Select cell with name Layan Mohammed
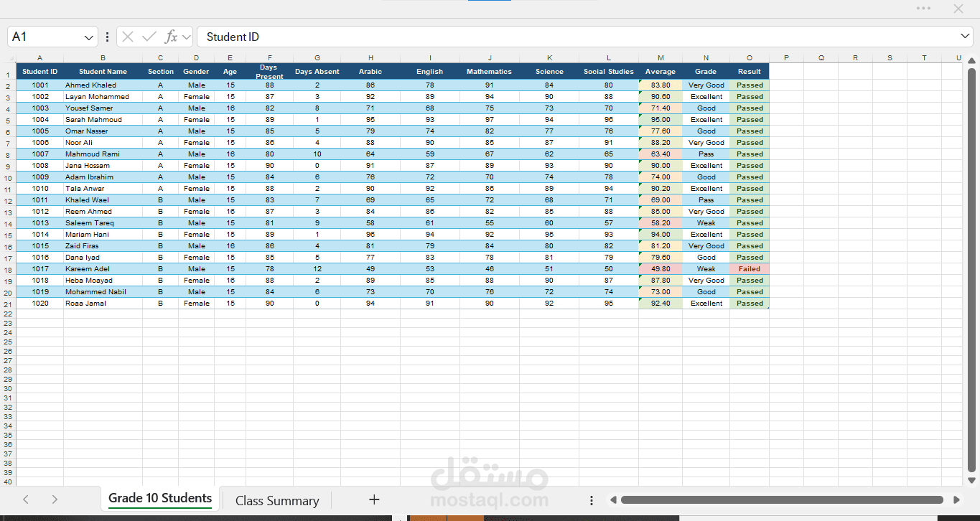Image resolution: width=980 pixels, height=521 pixels. (103, 97)
